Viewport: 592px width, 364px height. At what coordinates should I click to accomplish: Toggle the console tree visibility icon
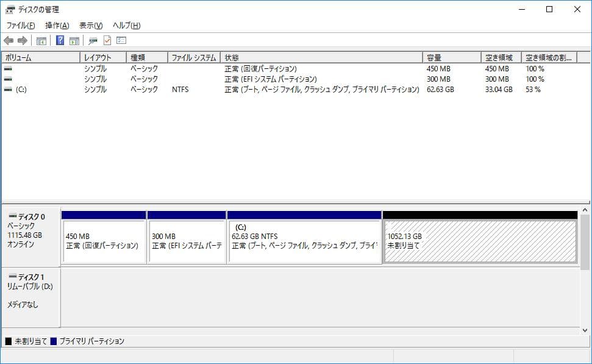click(40, 40)
